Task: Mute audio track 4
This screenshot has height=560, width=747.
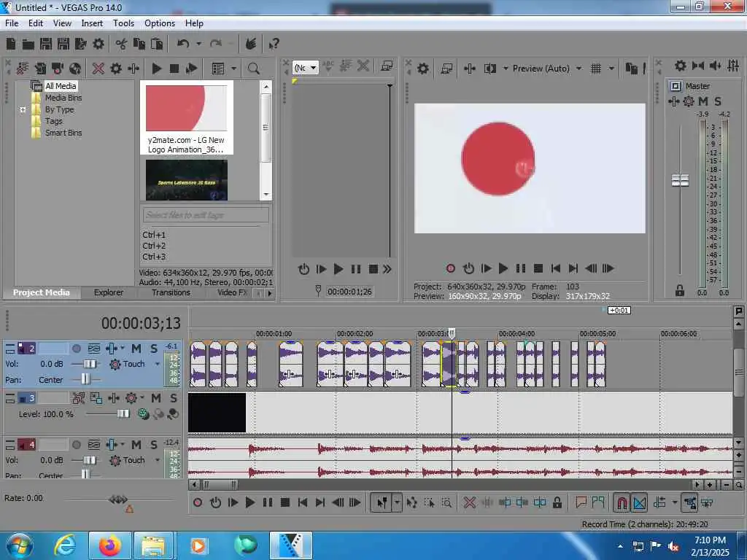Action: (136, 445)
